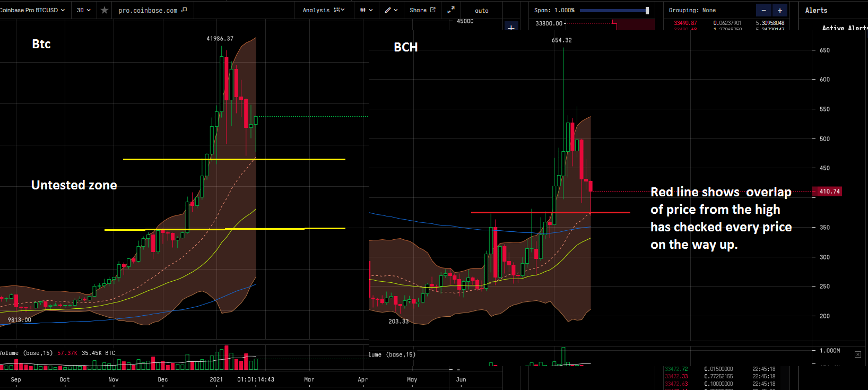Click the Nov label on the time axis
This screenshot has width=868, height=390.
(114, 379)
